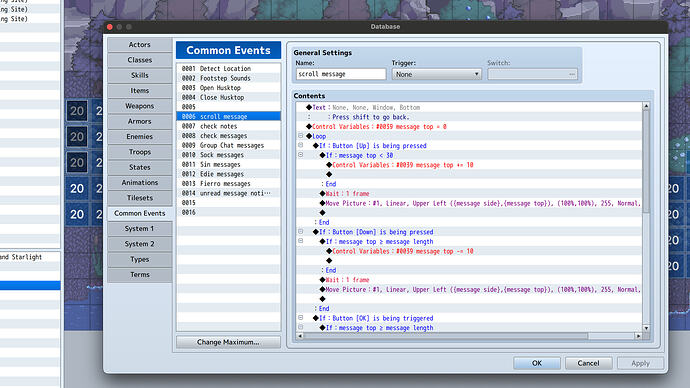Image resolution: width=690 pixels, height=388 pixels.
Task: Select first Move Picture #1 command
Action: click(x=470, y=203)
